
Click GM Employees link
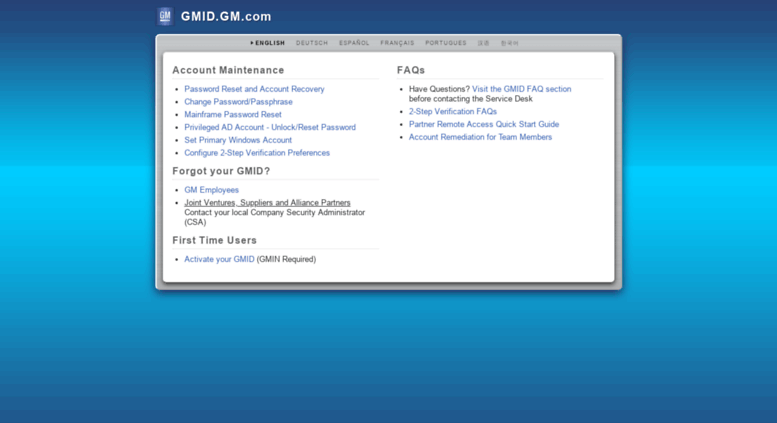click(x=212, y=190)
